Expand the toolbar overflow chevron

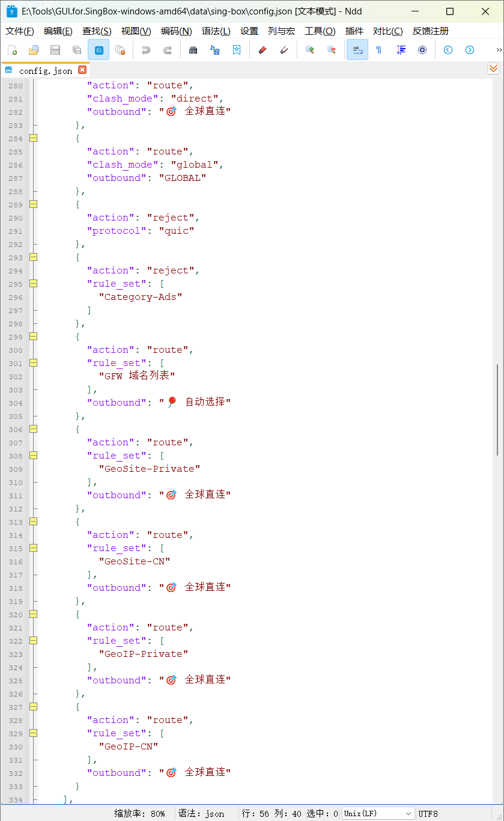coord(499,50)
